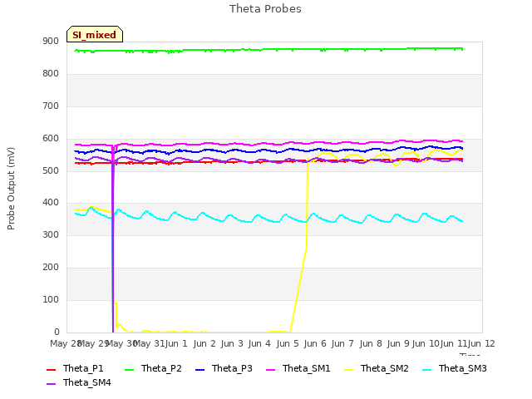Toggle the Theta_SM4 legend entry
The width and height of the screenshot is (532, 399).
coord(79,382)
